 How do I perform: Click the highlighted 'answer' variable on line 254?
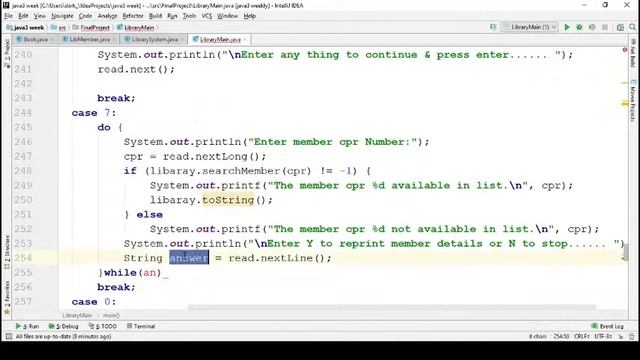pos(189,258)
